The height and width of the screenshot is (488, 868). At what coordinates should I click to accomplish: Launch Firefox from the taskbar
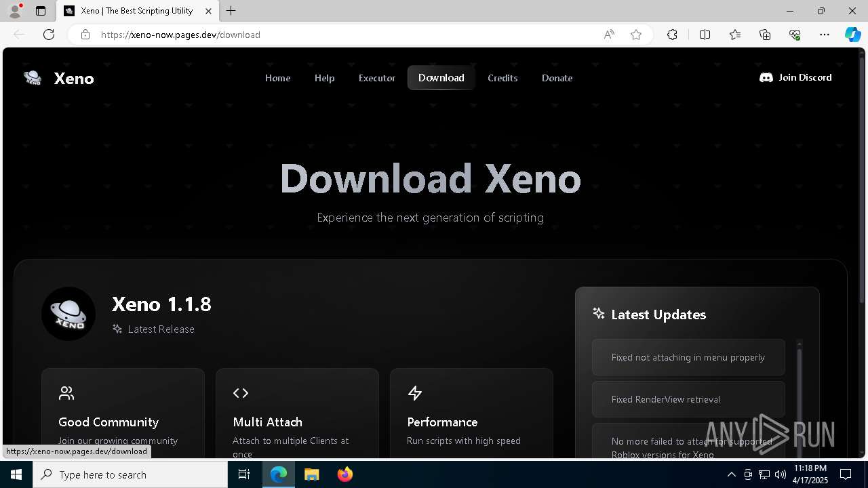click(x=344, y=474)
